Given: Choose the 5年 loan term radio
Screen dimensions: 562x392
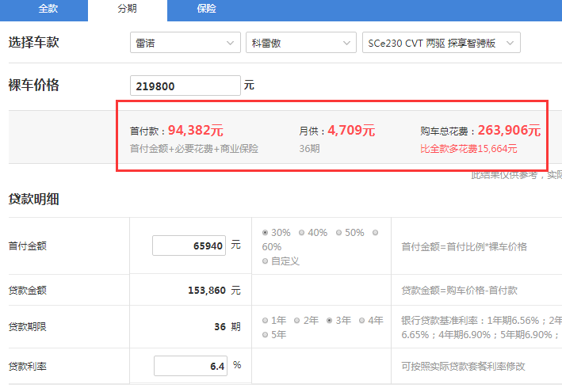Looking at the screenshot, I should (x=266, y=335).
